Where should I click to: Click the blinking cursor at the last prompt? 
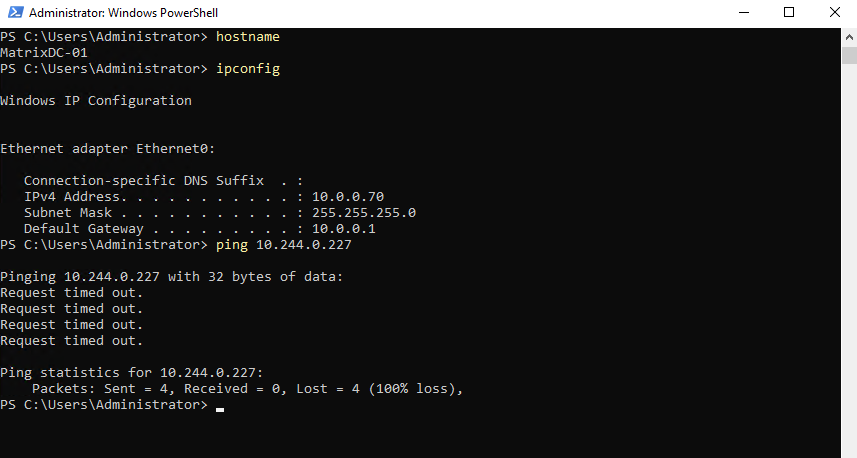click(x=220, y=409)
